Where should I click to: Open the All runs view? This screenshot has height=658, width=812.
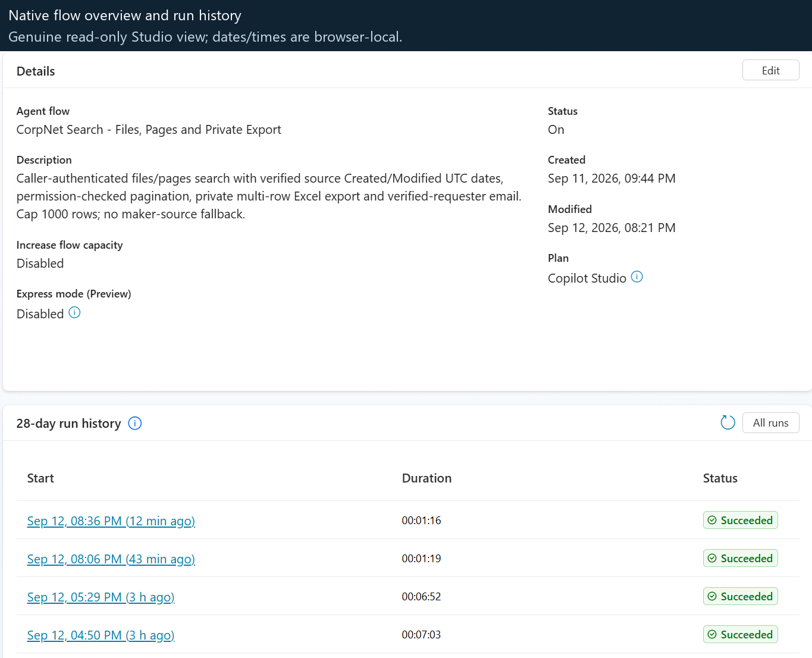point(770,423)
